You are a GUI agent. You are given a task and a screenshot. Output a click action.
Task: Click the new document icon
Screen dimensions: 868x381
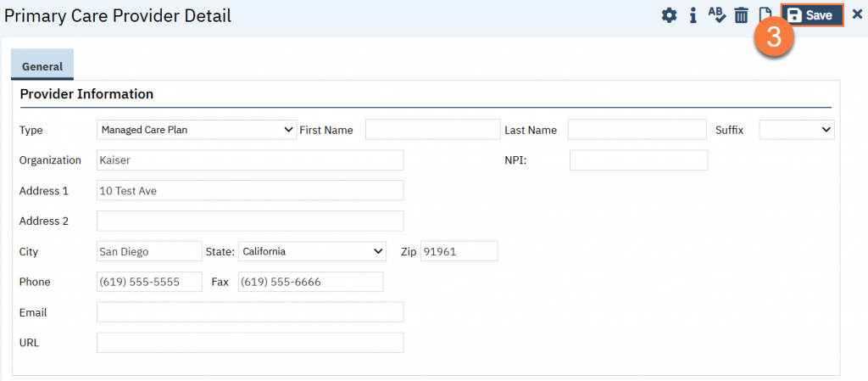(765, 14)
